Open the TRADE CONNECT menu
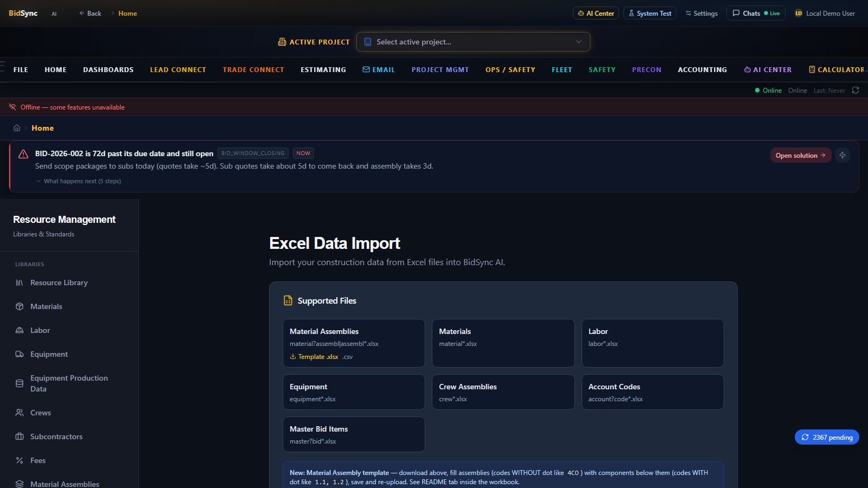Viewport: 868px width, 488px height. click(253, 70)
